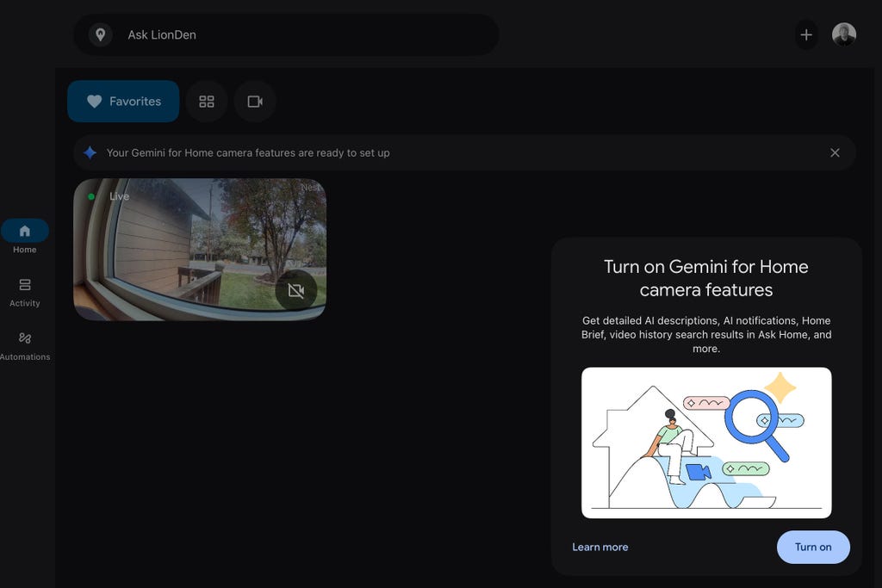882x588 pixels.
Task: Click the Learn more link
Action: 600,548
